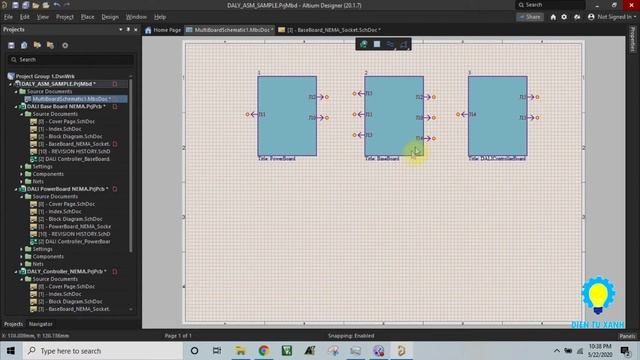Open File Explorer from the taskbar
The width and height of the screenshot is (640, 360).
pyautogui.click(x=241, y=351)
